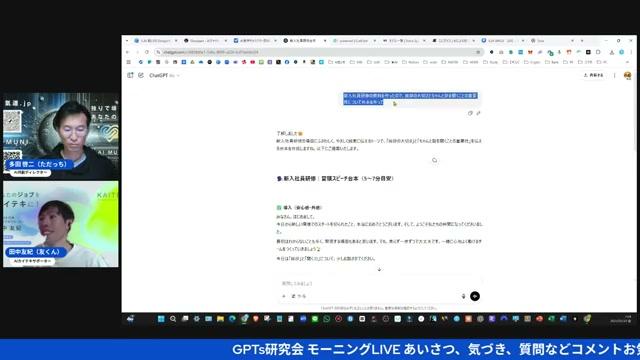This screenshot has width=640, height=360.
Task: Click the black voice mode button
Action: tap(475, 296)
